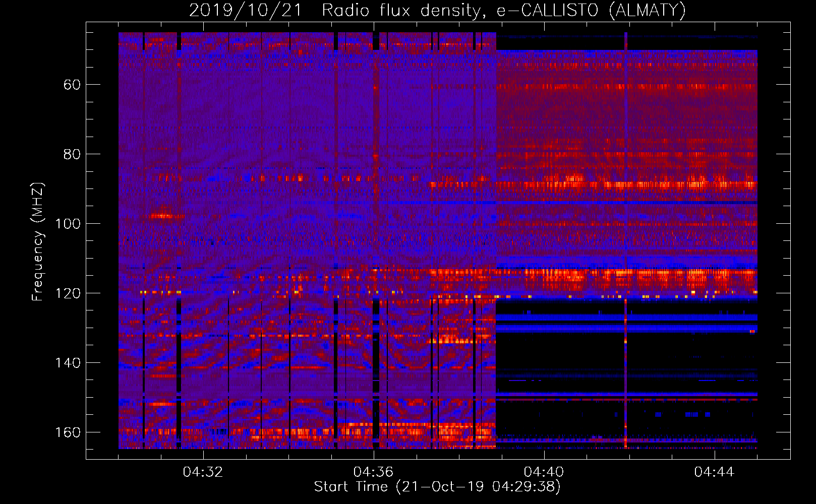816x504 pixels.
Task: Click the 04:44 time tick label
Action: (714, 472)
